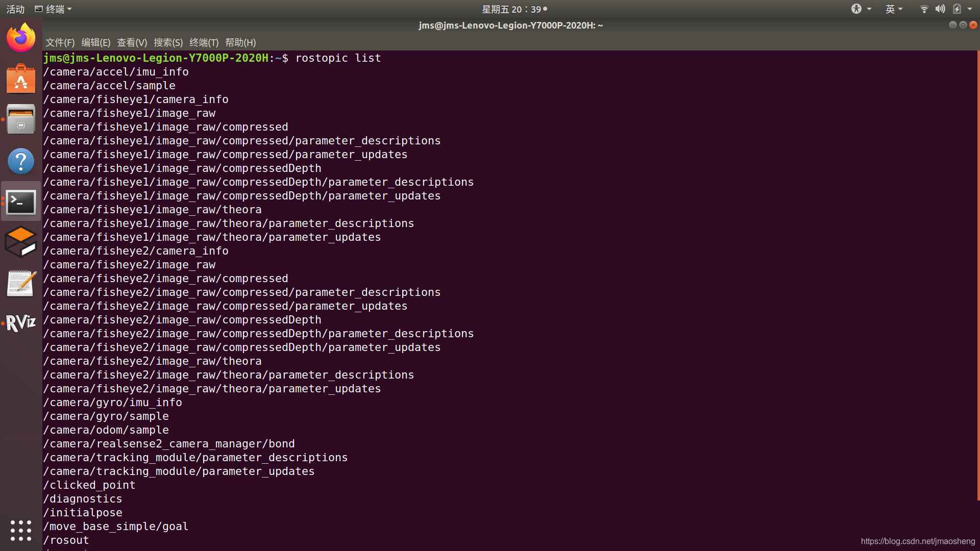Click the /camera/realsense2_camera_manager/bond line
The width and height of the screenshot is (980, 551).
(x=169, y=443)
